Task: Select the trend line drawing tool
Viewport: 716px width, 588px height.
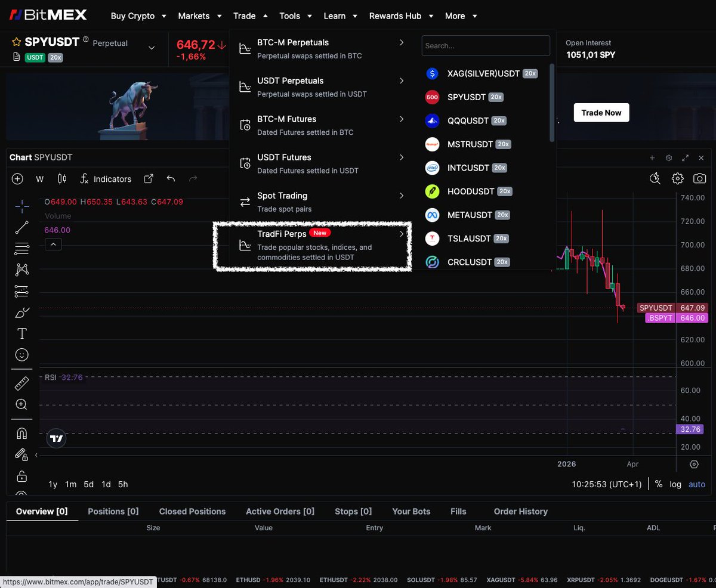Action: (x=22, y=227)
